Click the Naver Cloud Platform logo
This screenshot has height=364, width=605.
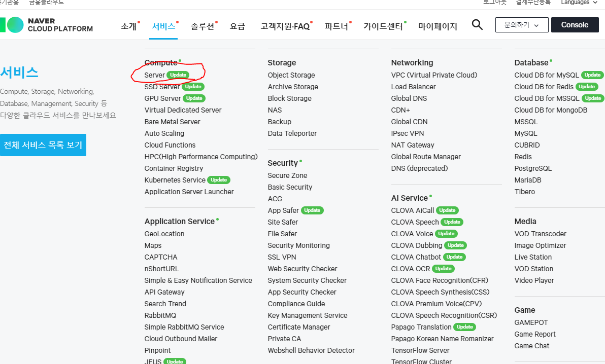(x=46, y=25)
